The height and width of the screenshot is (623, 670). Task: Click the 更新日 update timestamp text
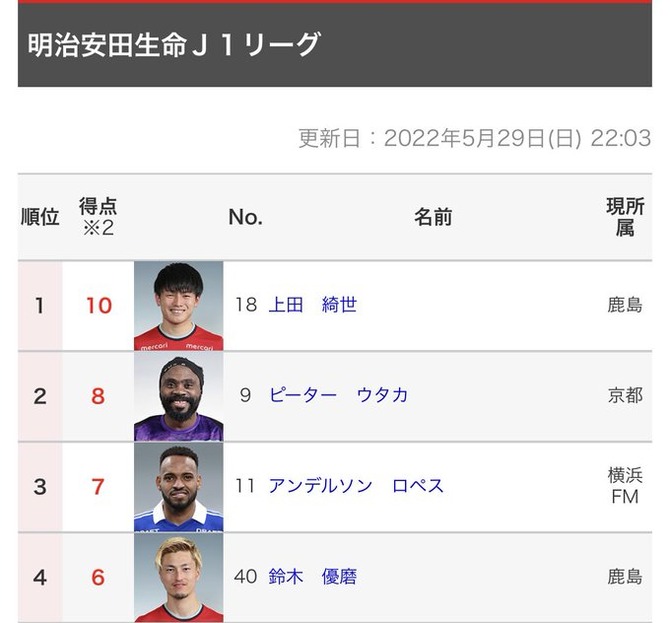tap(475, 138)
